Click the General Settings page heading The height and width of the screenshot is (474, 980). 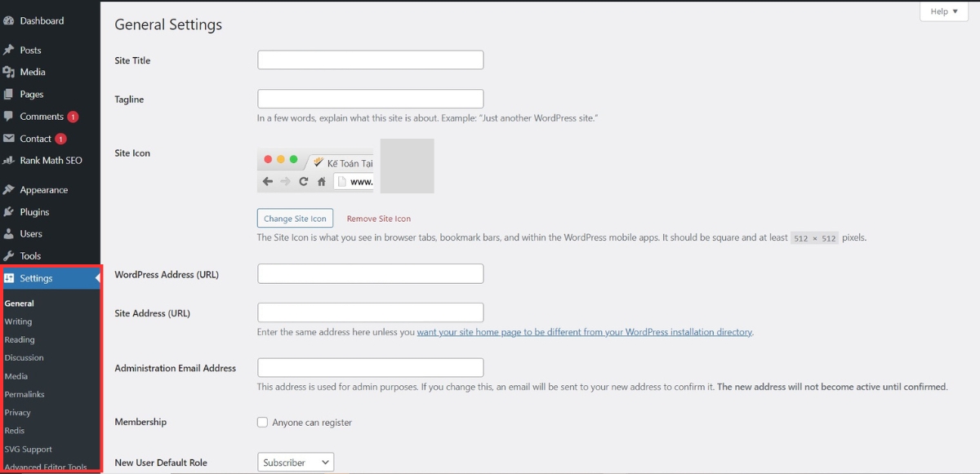[x=168, y=24]
